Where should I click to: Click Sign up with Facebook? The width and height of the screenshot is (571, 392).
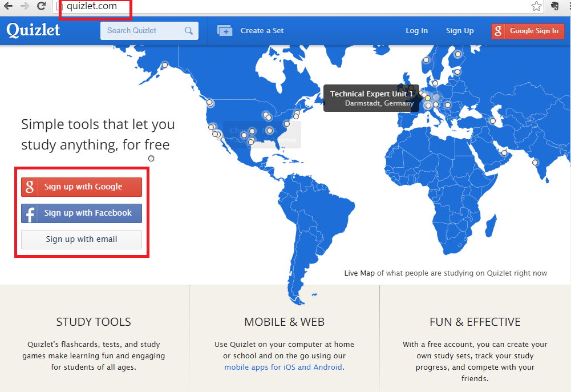82,213
